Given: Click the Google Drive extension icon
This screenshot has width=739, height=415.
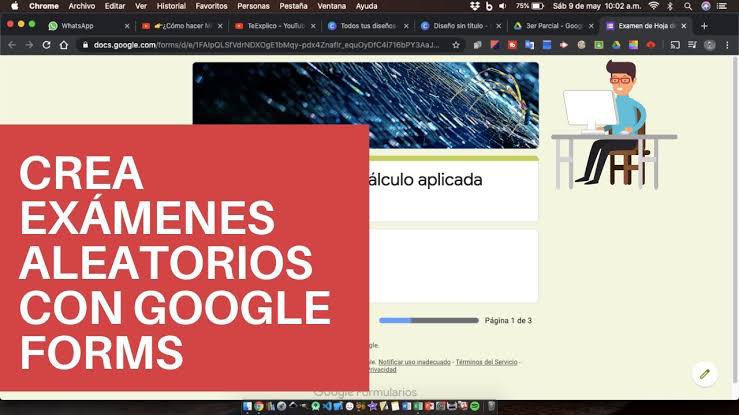Looking at the screenshot, I should click(x=616, y=45).
